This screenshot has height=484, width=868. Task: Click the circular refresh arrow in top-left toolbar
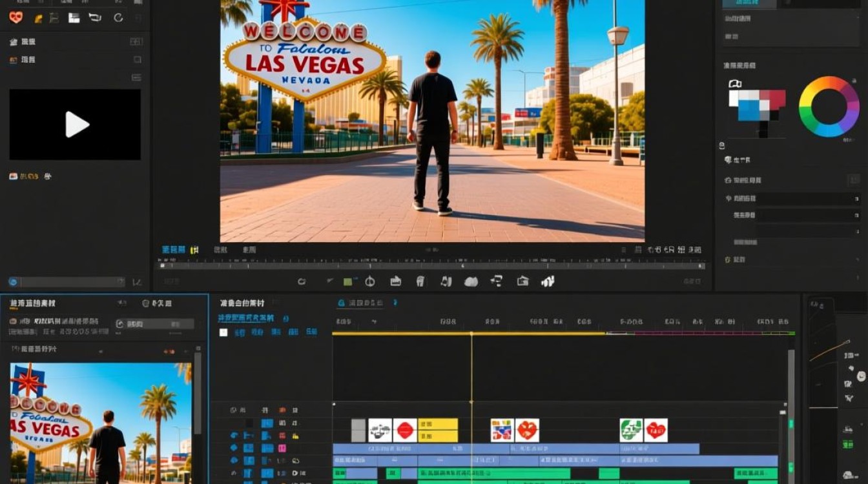pos(118,17)
